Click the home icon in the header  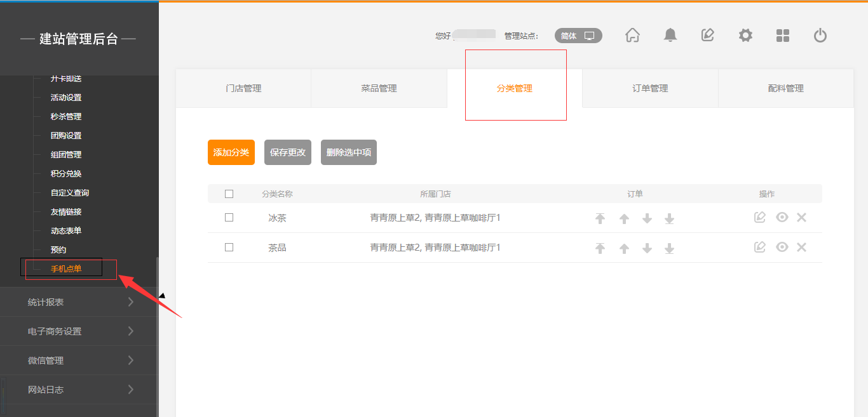tap(632, 36)
